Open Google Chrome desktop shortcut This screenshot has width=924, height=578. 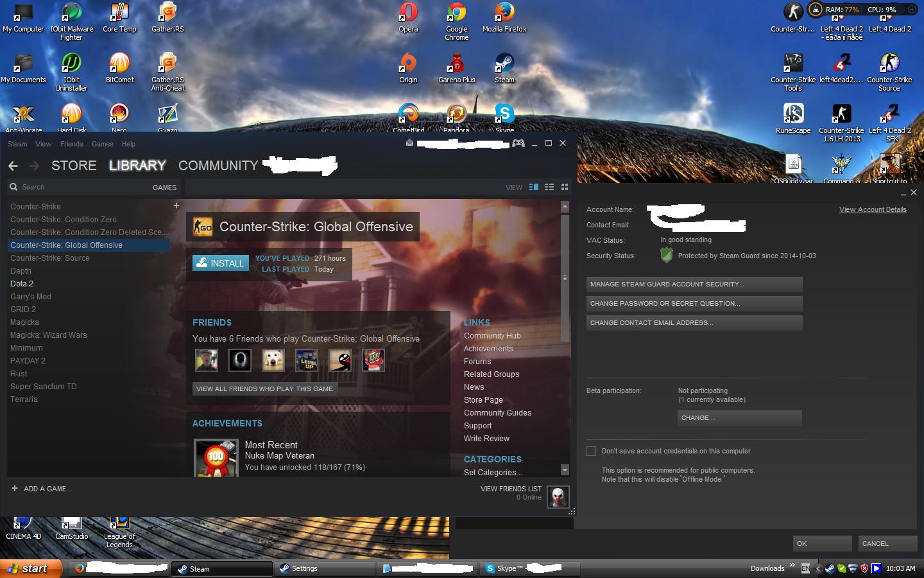(457, 22)
